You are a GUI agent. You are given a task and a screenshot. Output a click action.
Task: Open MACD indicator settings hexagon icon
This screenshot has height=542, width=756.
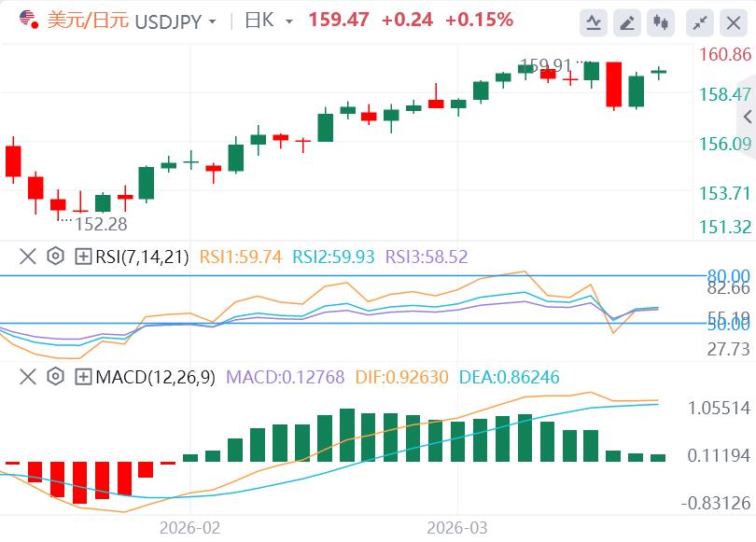[55, 377]
